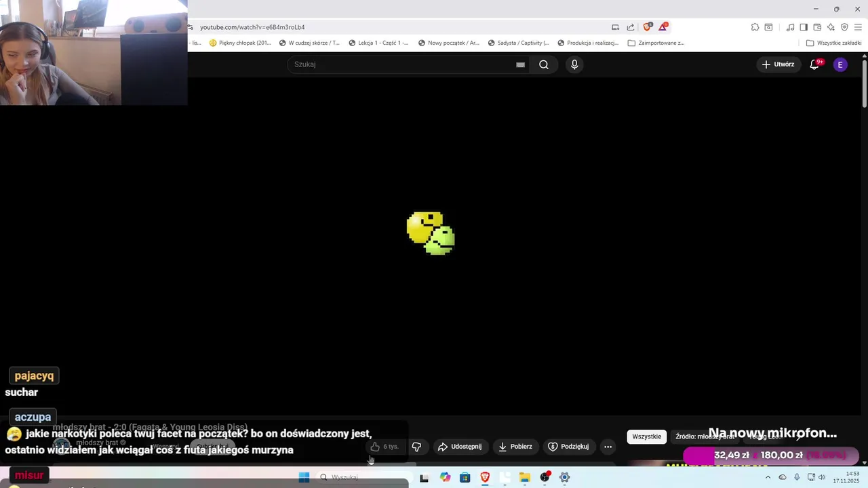Open the purple E account avatar
868x488 pixels.
840,64
